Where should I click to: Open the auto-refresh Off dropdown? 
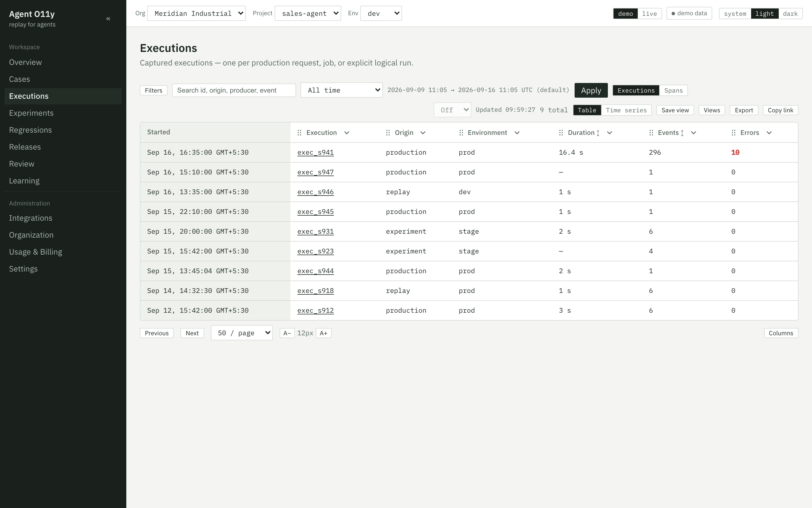[452, 110]
